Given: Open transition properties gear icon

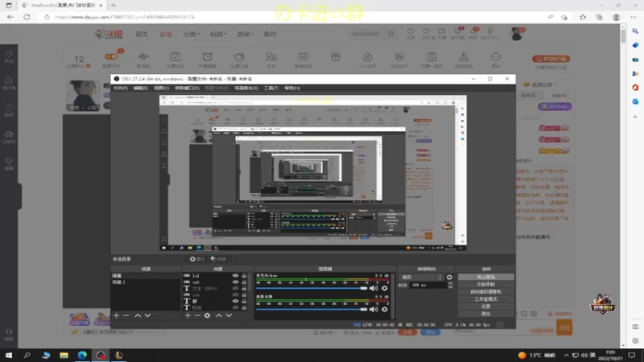Looking at the screenshot, I should 449,277.
